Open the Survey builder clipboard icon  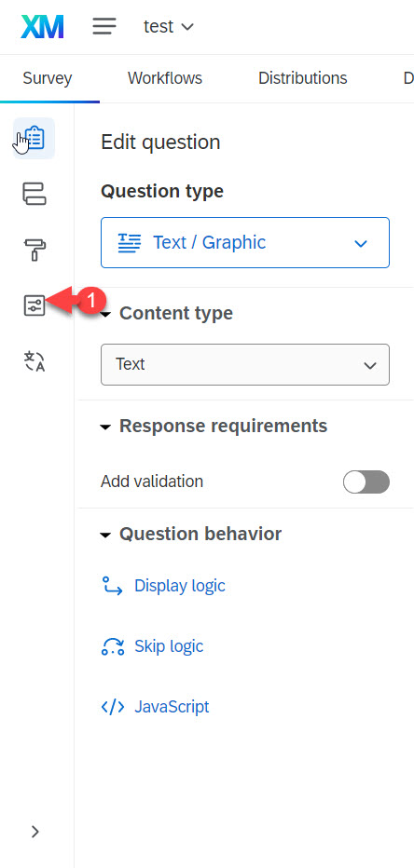pyautogui.click(x=34, y=139)
